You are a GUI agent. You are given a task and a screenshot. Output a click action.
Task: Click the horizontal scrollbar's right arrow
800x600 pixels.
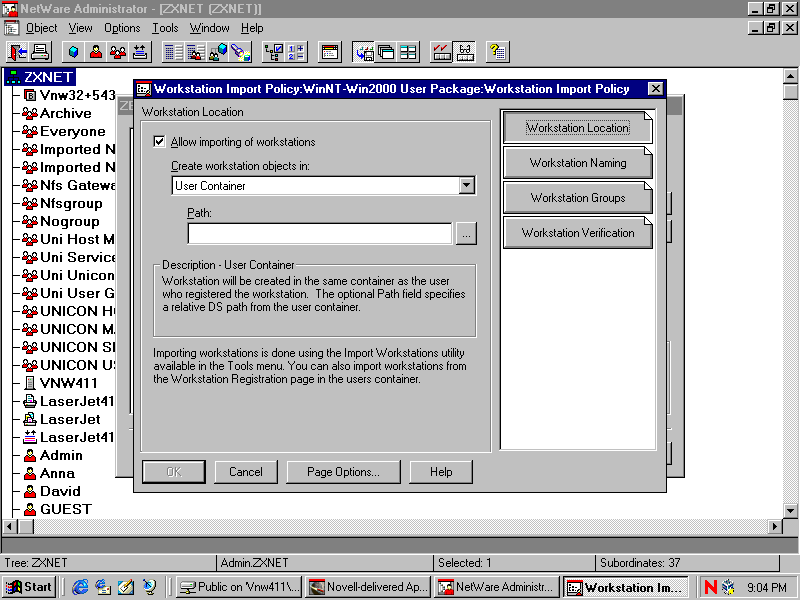pos(775,526)
